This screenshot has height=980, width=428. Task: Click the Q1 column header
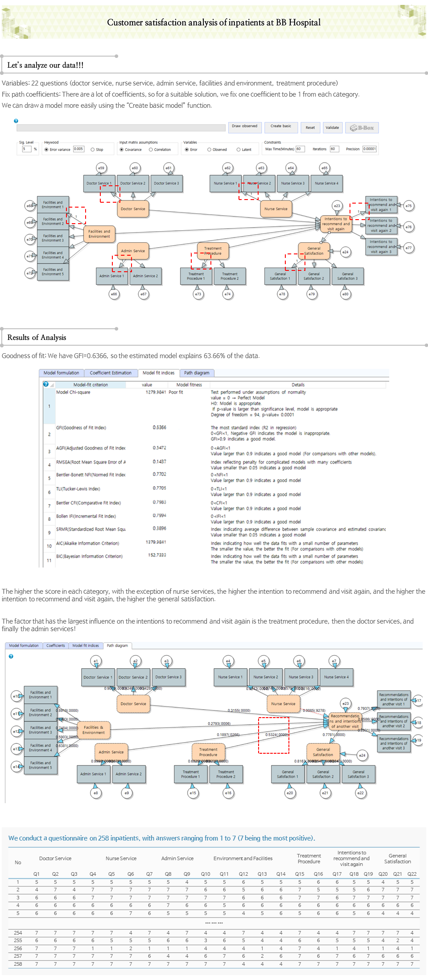coord(37,874)
